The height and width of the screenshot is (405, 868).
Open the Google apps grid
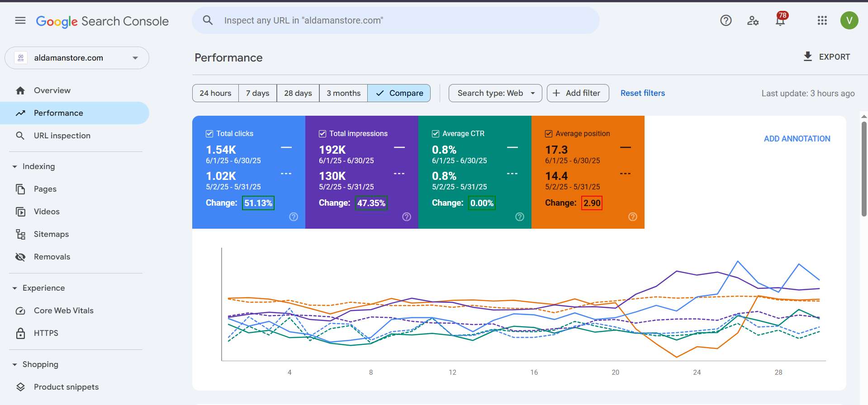tap(822, 20)
